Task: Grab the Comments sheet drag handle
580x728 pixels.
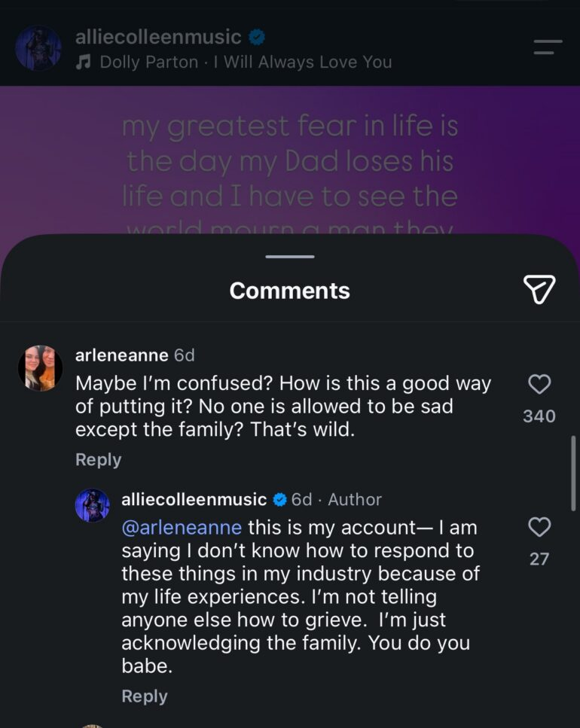Action: (x=290, y=256)
